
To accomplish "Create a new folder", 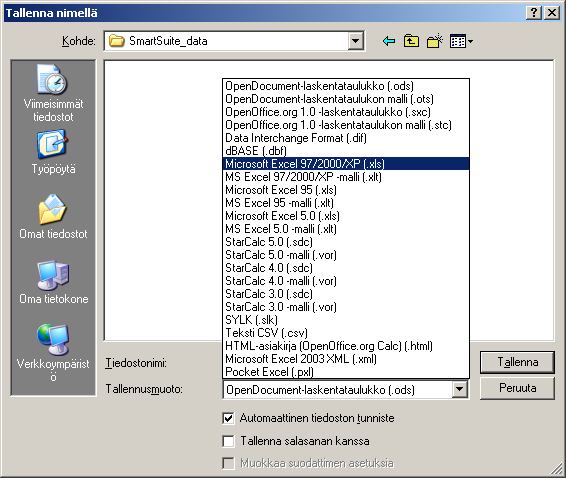I will 435,41.
